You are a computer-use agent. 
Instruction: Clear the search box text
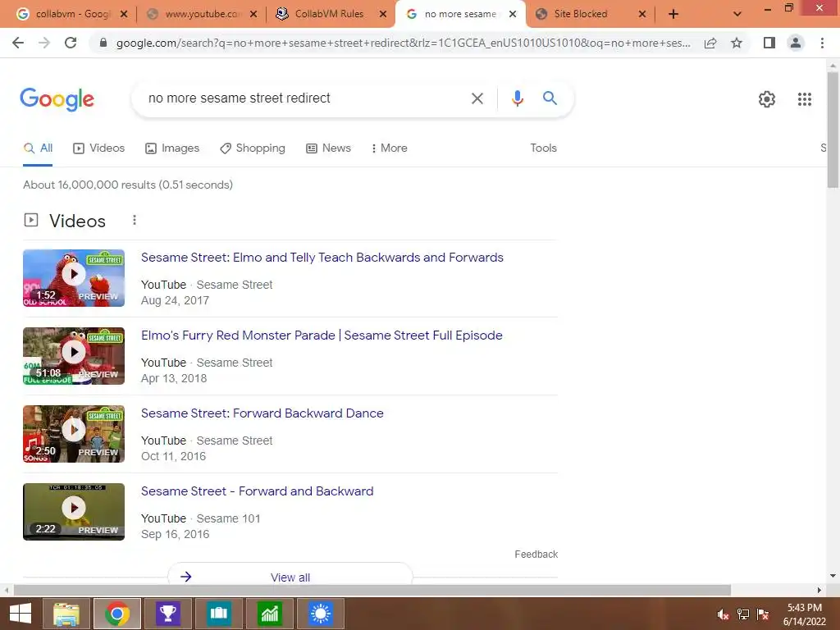point(477,98)
